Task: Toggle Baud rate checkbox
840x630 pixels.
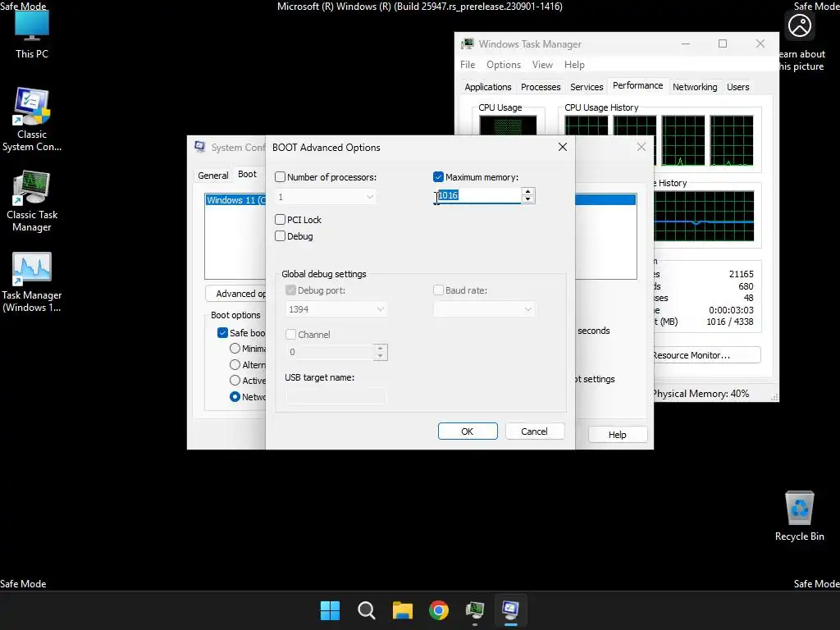Action: click(x=438, y=290)
